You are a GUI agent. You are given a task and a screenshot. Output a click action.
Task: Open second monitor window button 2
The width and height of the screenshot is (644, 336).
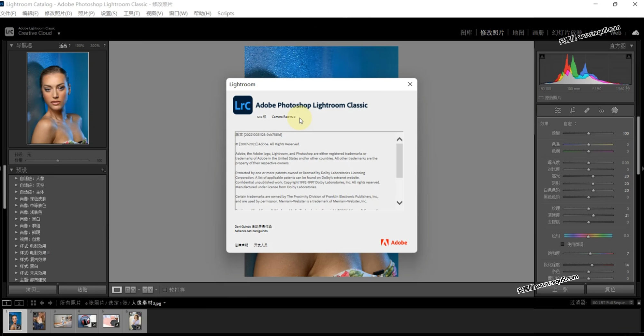click(x=19, y=303)
